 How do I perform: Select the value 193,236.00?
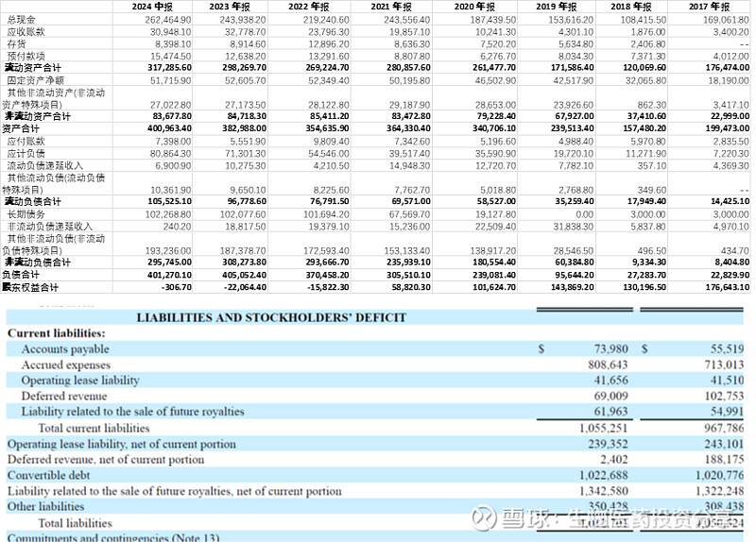(x=168, y=251)
